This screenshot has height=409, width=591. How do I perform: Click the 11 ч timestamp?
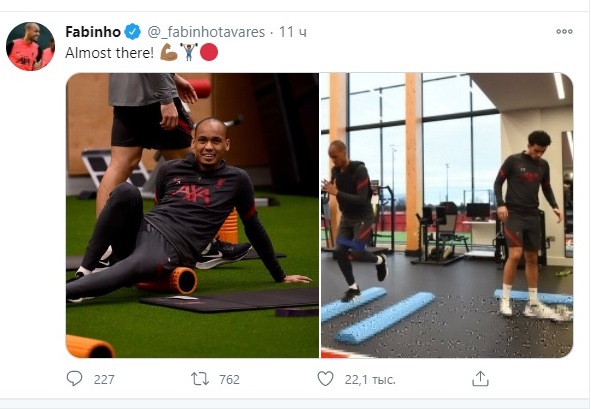(292, 32)
